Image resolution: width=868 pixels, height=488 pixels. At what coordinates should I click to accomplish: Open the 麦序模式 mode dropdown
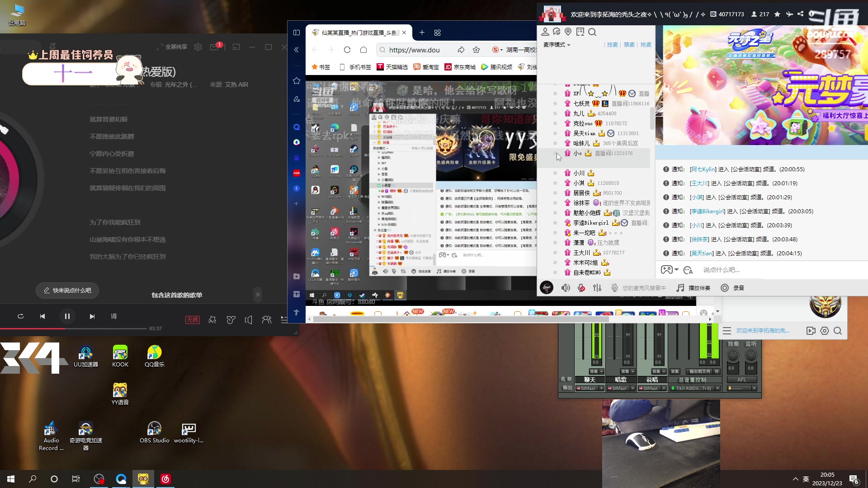pos(557,45)
